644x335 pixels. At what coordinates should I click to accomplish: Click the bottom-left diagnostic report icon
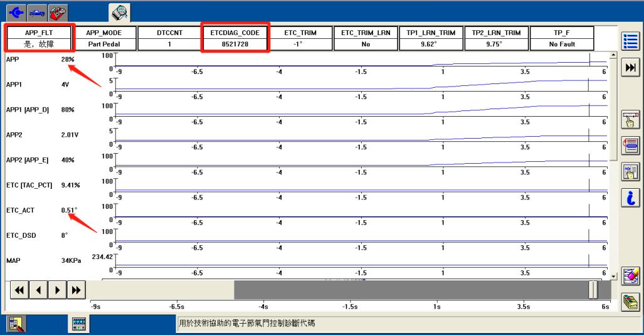[x=16, y=324]
